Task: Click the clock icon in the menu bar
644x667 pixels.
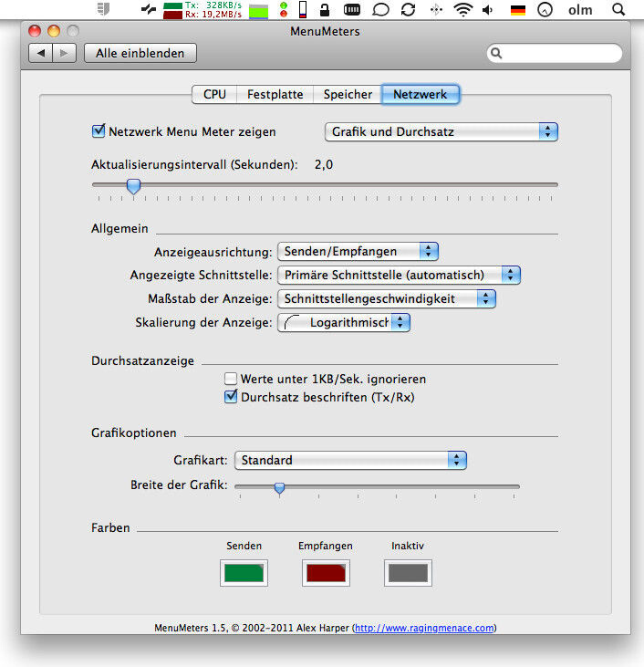Action: [x=545, y=9]
